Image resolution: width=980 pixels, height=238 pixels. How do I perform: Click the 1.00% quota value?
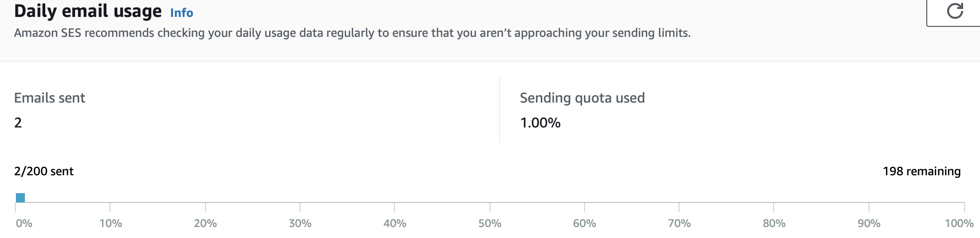(540, 123)
